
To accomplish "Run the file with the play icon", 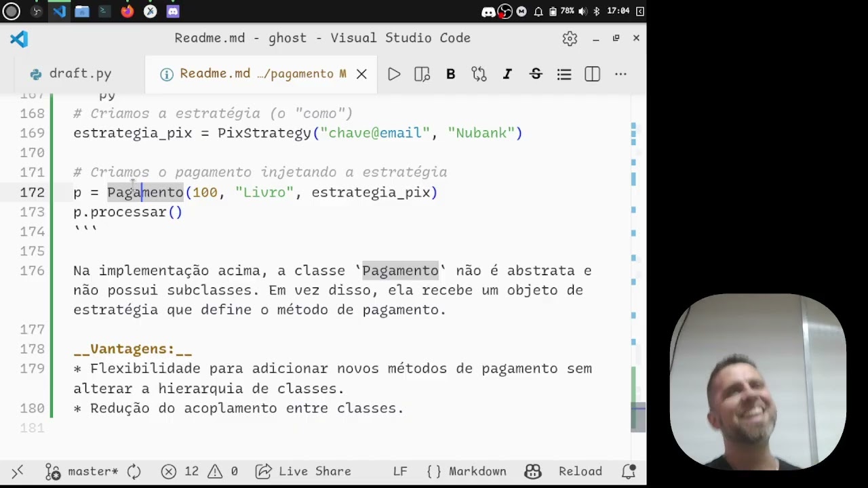I will coord(394,74).
